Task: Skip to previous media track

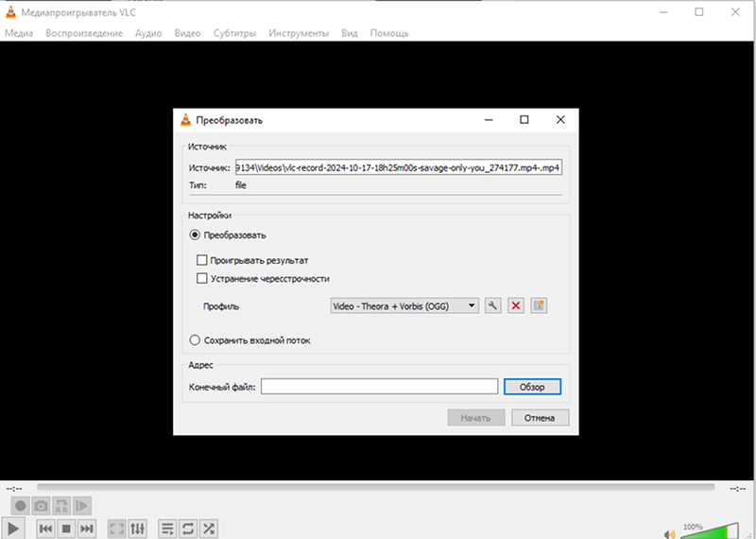Action: [45, 529]
